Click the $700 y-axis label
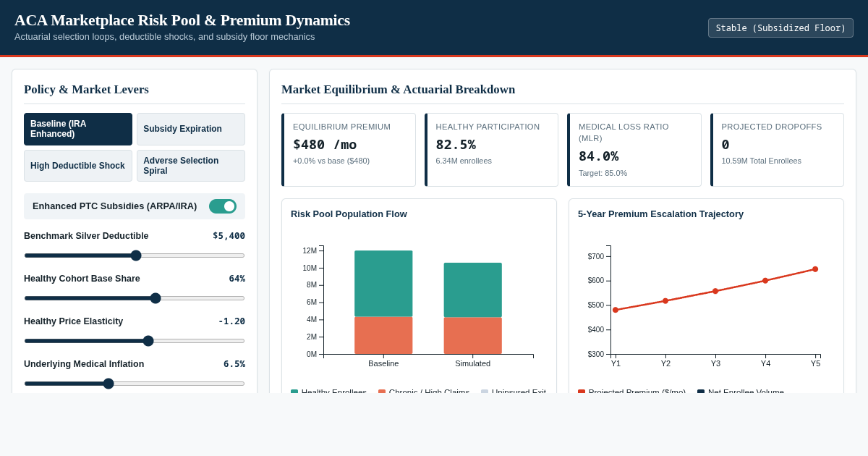The image size is (868, 456). (x=596, y=257)
